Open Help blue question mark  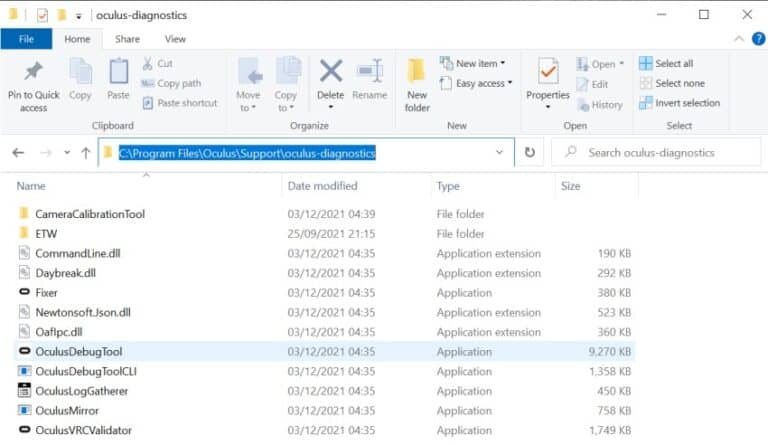(758, 39)
